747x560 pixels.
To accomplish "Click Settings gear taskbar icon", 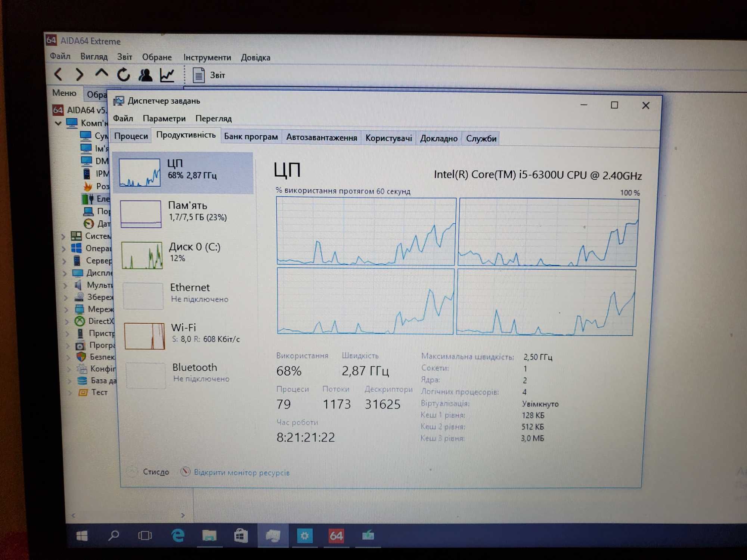I will tap(304, 536).
